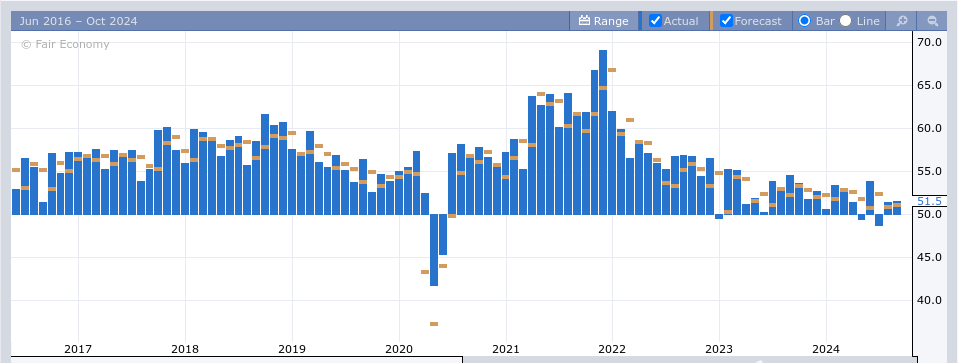Click the orange Forecast color indicator strip

[x=711, y=21]
